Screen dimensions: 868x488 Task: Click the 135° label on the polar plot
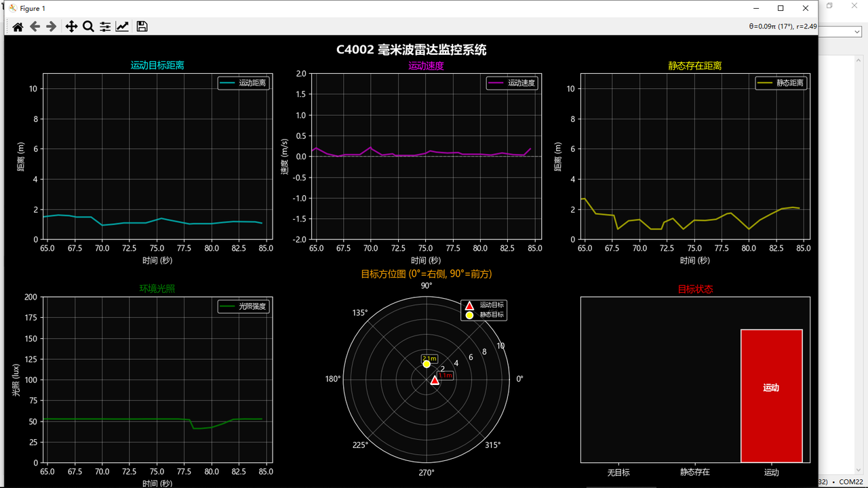click(x=360, y=312)
